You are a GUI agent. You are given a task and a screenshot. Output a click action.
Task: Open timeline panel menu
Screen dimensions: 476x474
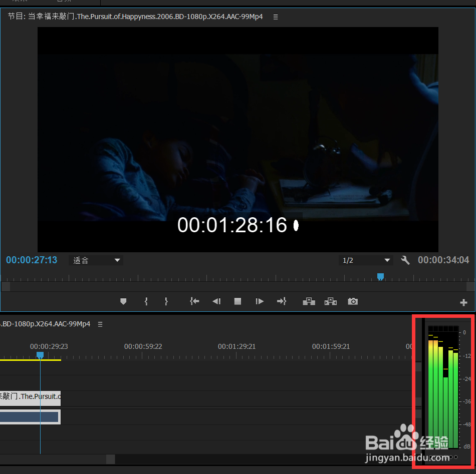tap(100, 324)
